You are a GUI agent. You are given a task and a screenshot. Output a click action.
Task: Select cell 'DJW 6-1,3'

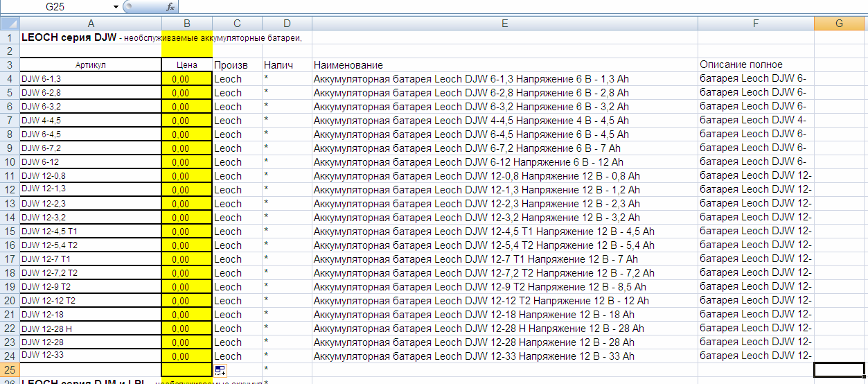pos(91,79)
